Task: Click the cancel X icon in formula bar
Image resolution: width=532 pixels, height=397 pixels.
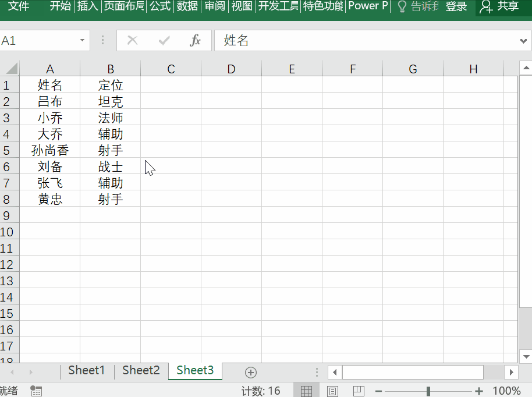Action: [x=132, y=40]
